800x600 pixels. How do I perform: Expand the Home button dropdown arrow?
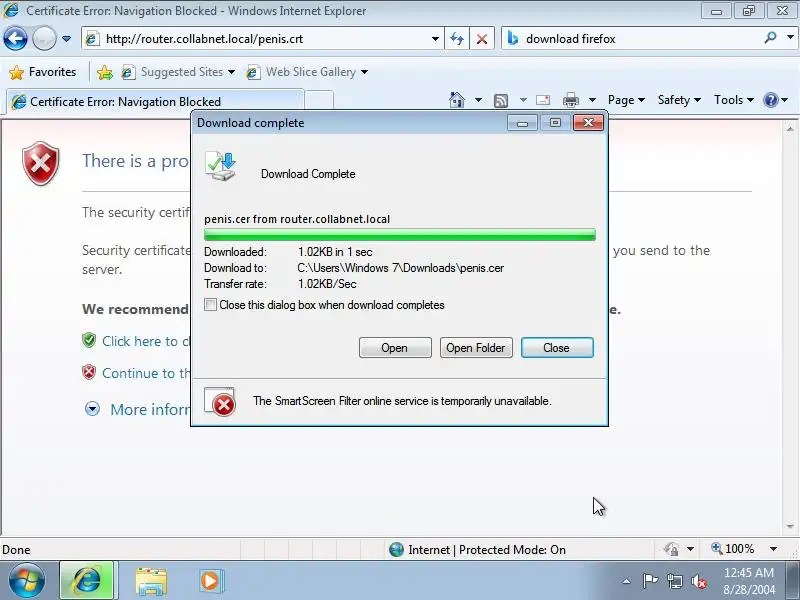478,100
